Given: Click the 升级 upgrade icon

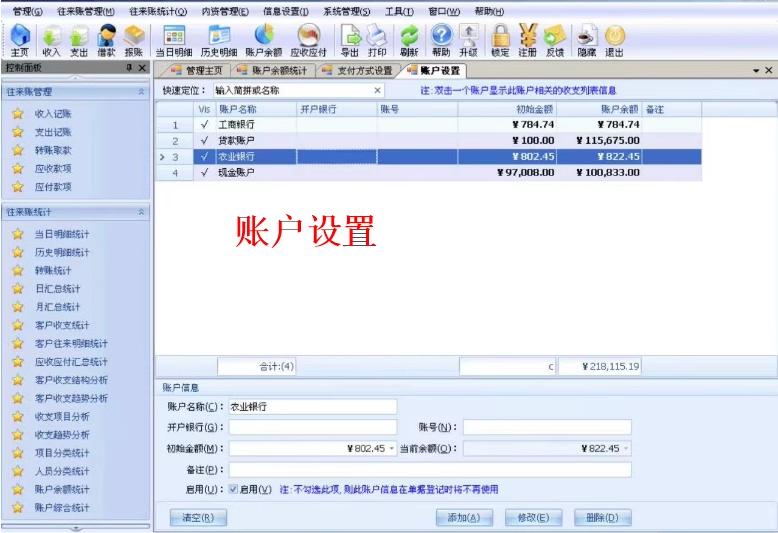Looking at the screenshot, I should point(468,41).
